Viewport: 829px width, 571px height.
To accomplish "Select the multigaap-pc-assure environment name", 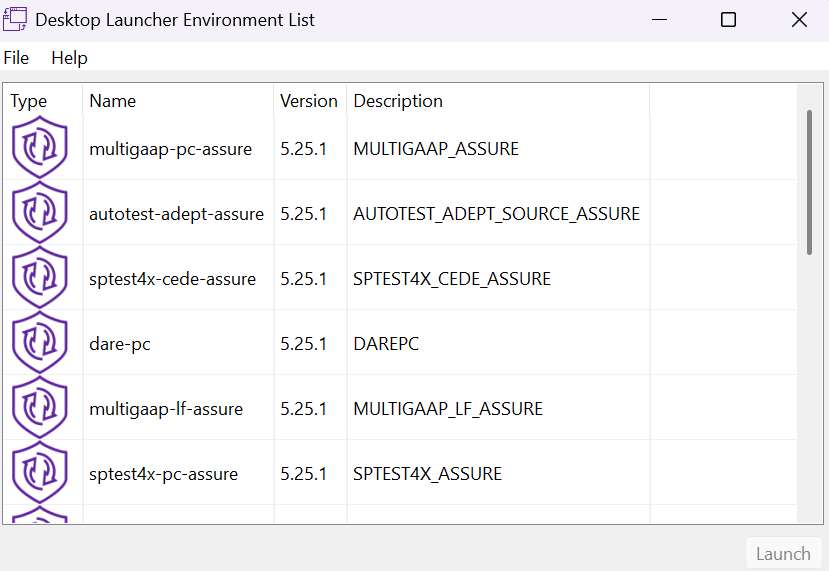I will point(170,149).
